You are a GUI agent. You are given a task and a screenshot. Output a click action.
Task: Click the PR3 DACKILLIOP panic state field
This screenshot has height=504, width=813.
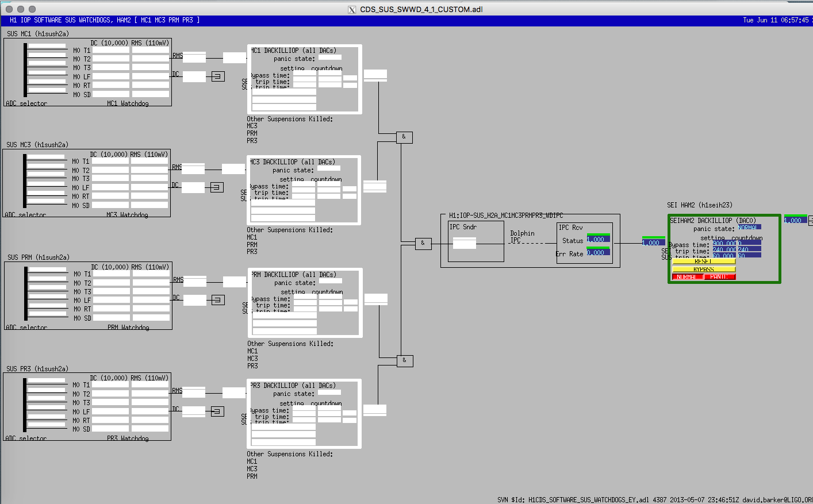click(329, 392)
